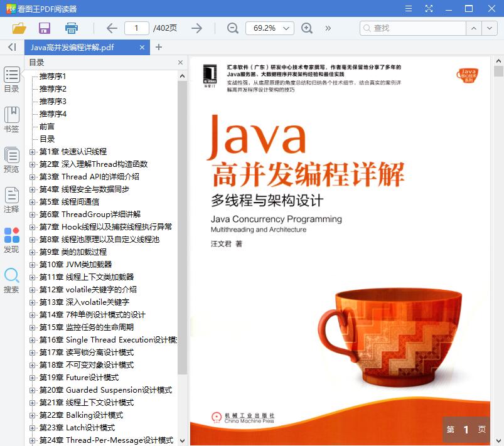Expand 第3章 Thread API的详细介绍
The width and height of the screenshot is (504, 446).
[32, 177]
